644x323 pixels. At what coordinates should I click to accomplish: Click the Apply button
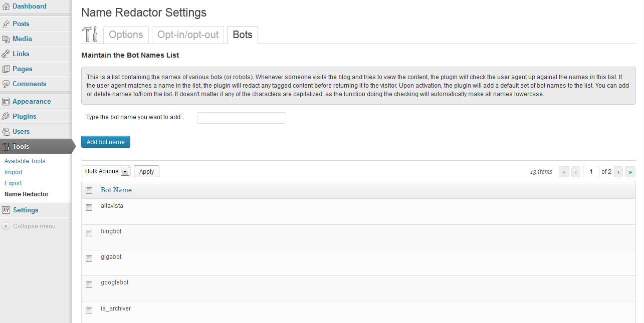point(146,171)
